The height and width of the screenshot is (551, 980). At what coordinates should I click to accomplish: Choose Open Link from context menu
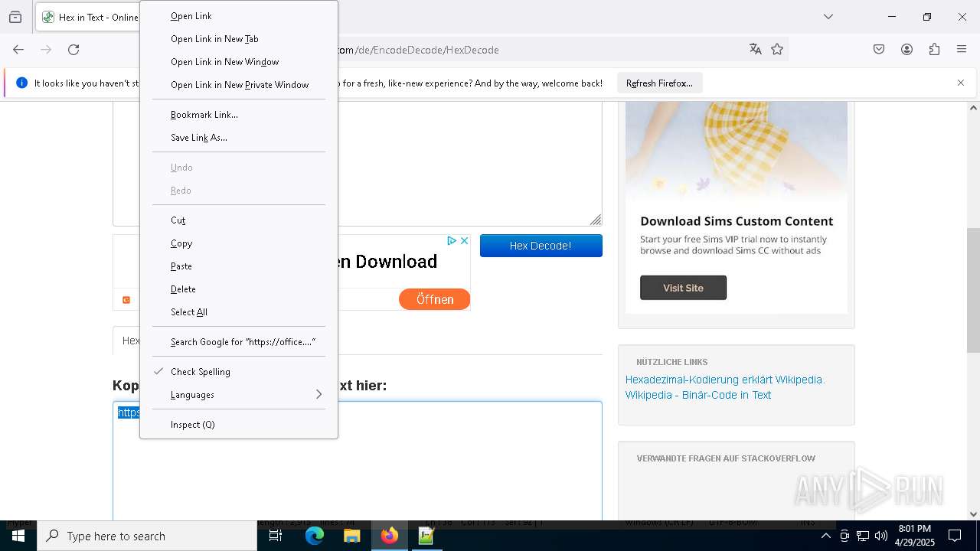tap(239, 16)
